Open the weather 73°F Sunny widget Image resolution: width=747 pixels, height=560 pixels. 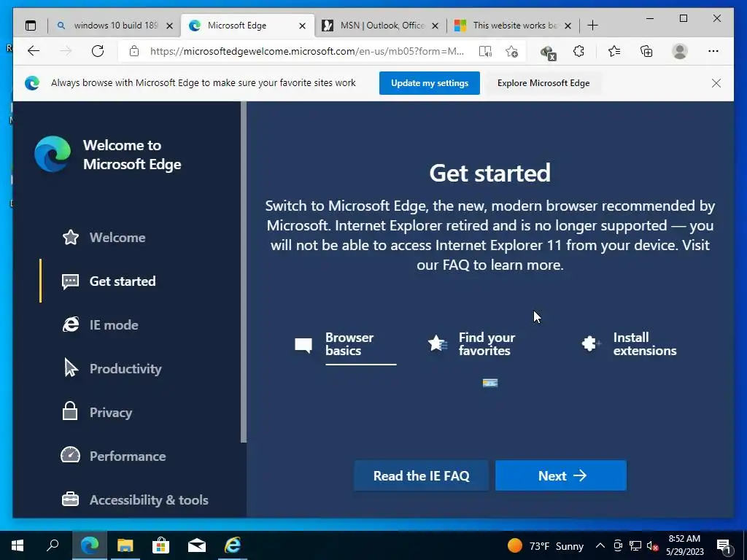tap(546, 545)
